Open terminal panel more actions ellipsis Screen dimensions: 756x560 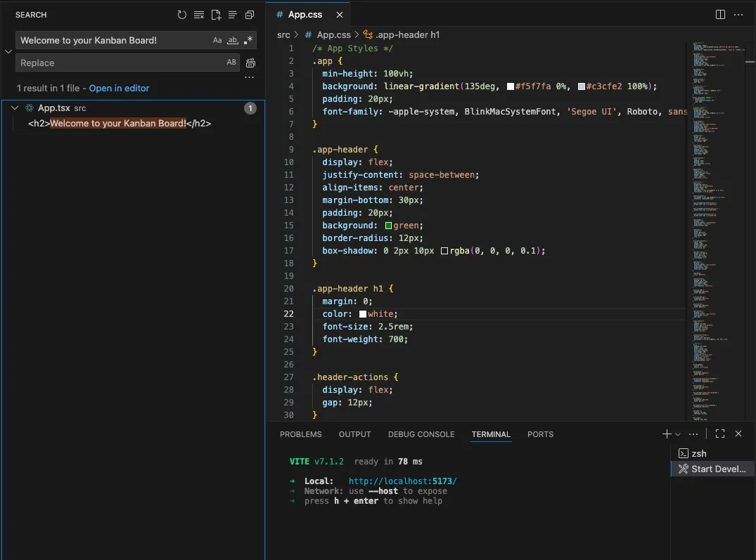[693, 434]
